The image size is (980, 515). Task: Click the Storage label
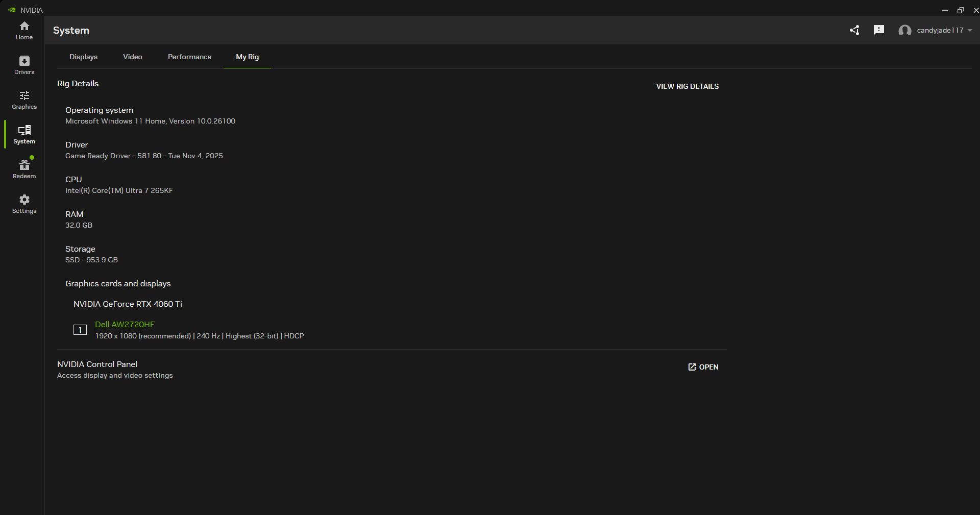point(80,249)
